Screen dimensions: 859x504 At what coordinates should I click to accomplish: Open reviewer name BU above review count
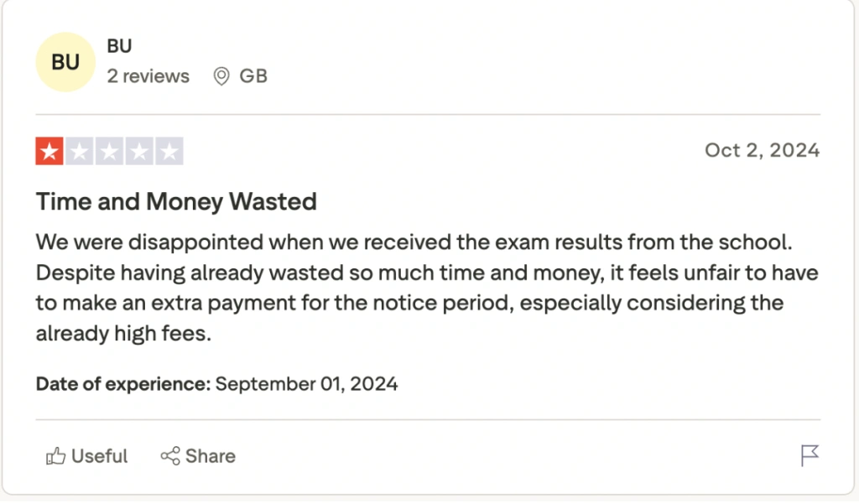[x=119, y=46]
